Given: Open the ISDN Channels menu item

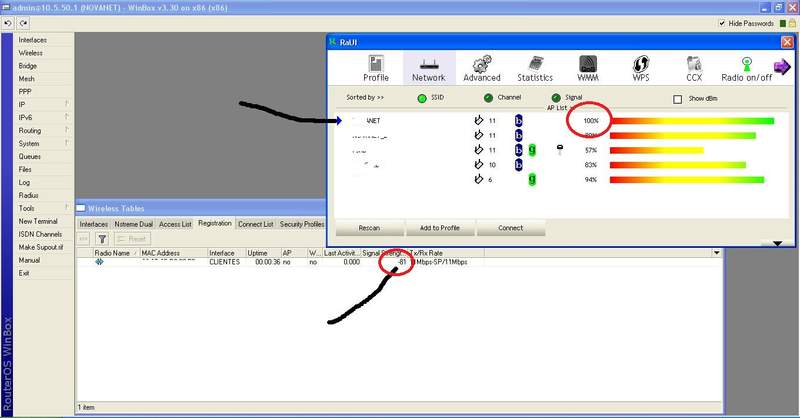Looking at the screenshot, I should (43, 234).
